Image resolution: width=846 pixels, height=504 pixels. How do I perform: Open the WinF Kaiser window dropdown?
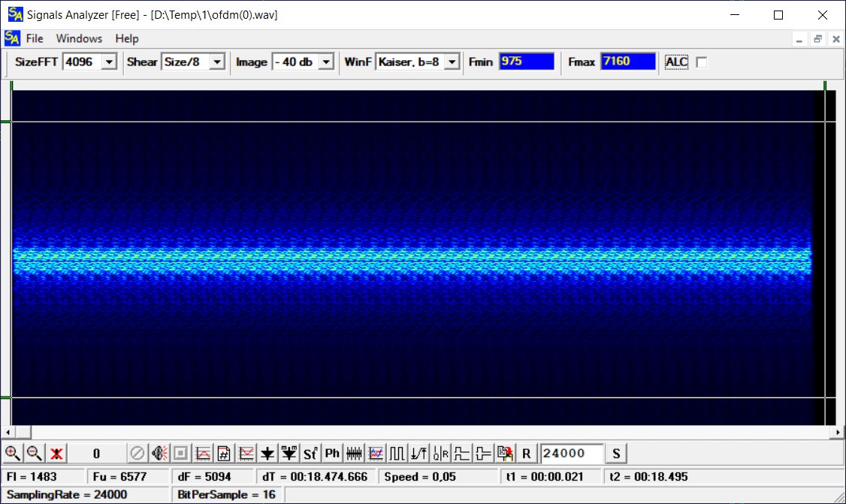click(x=452, y=62)
